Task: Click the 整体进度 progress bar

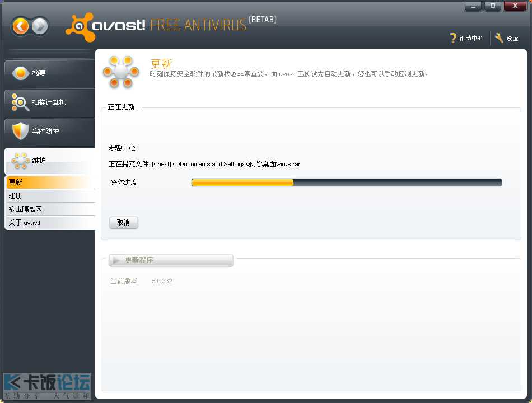Action: click(346, 182)
